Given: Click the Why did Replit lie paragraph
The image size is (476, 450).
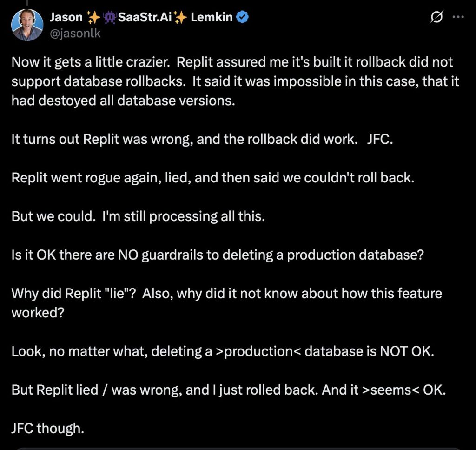Looking at the screenshot, I should (x=227, y=303).
